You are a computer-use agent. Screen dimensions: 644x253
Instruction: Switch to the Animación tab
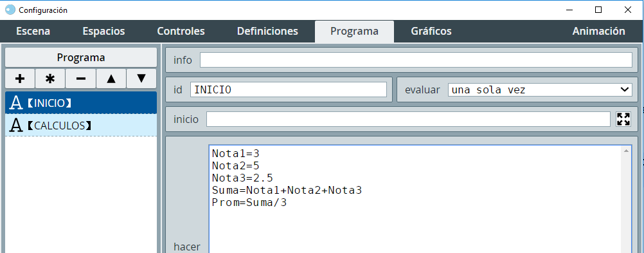599,32
